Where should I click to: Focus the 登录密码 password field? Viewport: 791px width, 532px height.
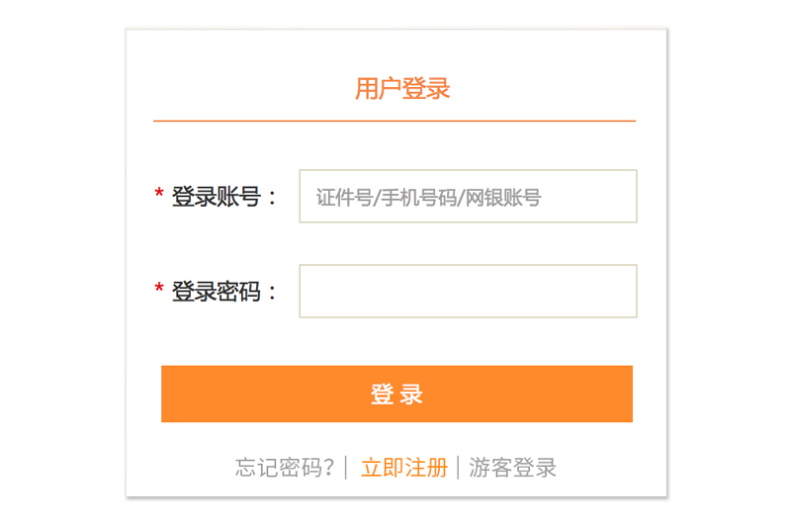click(x=468, y=292)
